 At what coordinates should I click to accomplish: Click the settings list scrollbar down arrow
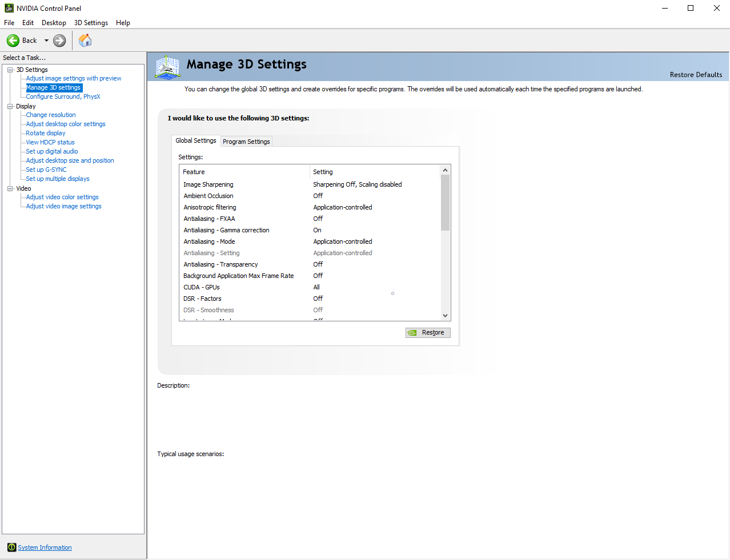(445, 315)
